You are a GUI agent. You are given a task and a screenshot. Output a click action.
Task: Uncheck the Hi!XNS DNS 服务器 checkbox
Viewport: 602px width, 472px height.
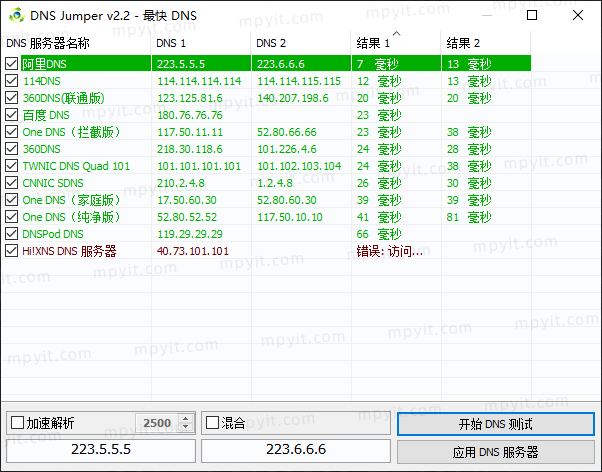[12, 250]
